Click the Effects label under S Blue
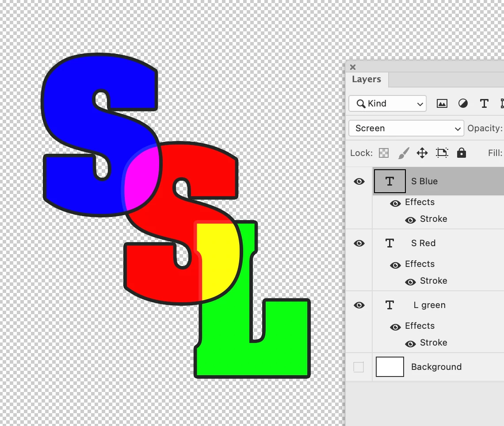The image size is (504, 426). point(420,202)
